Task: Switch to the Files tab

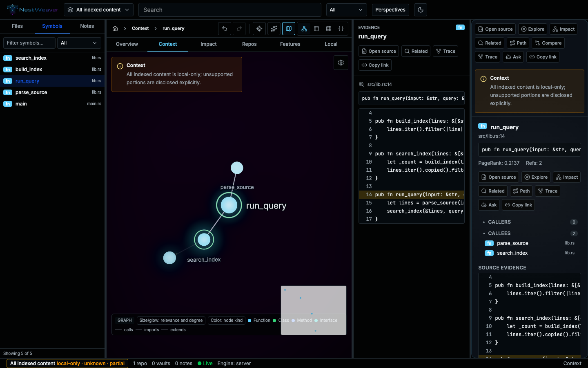Action: pyautogui.click(x=18, y=26)
